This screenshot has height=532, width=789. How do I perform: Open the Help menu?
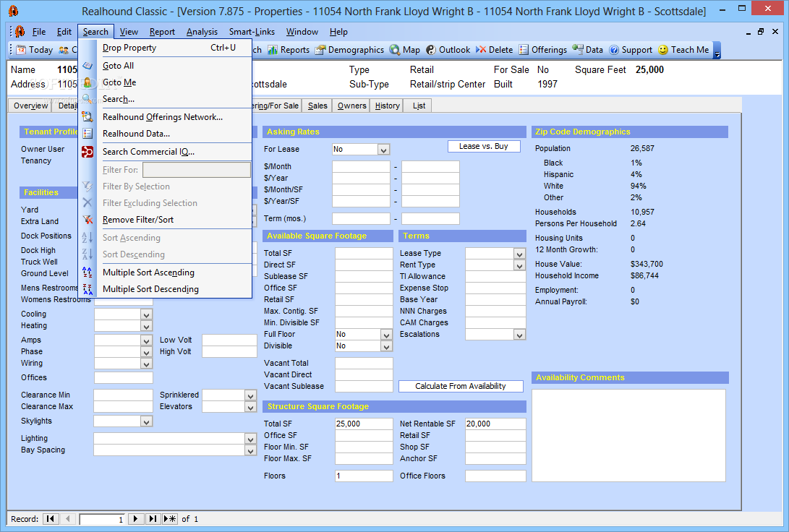(338, 32)
